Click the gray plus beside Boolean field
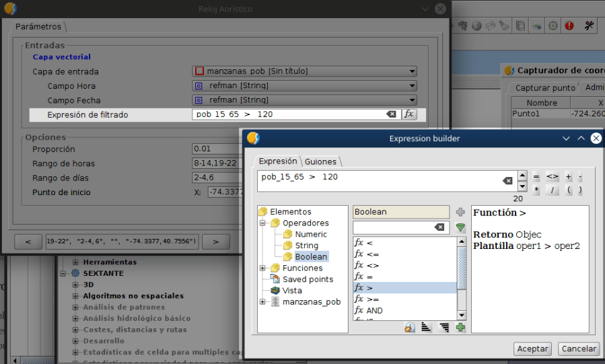The height and width of the screenshot is (364, 605). coord(460,212)
